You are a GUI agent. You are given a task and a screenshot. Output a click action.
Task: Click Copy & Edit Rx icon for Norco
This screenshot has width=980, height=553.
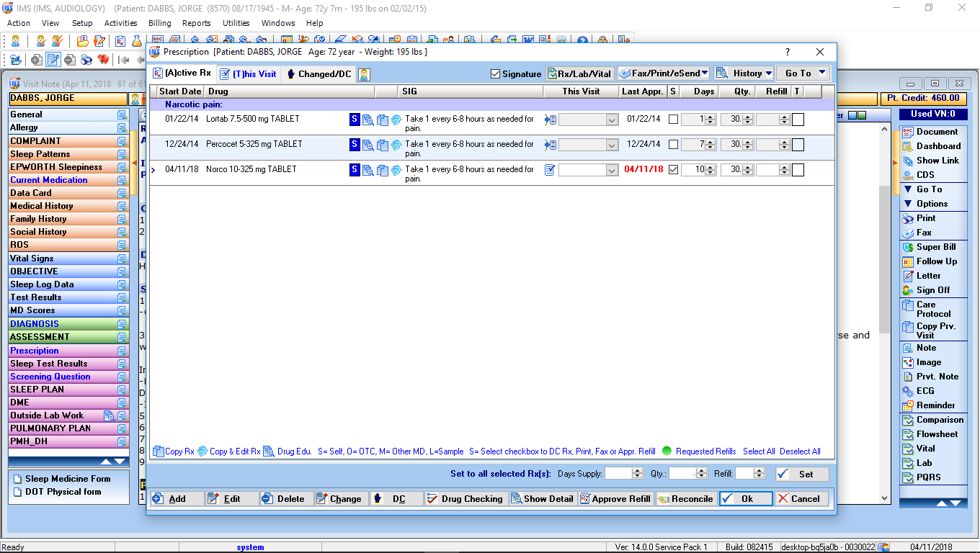coord(396,170)
